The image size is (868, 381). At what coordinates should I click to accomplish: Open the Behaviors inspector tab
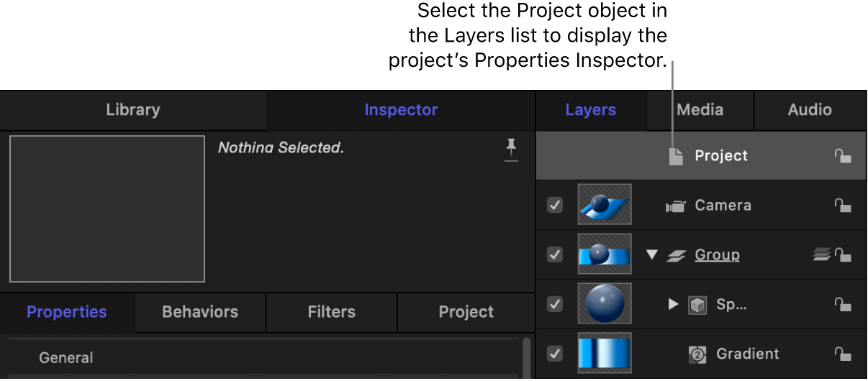(x=200, y=312)
